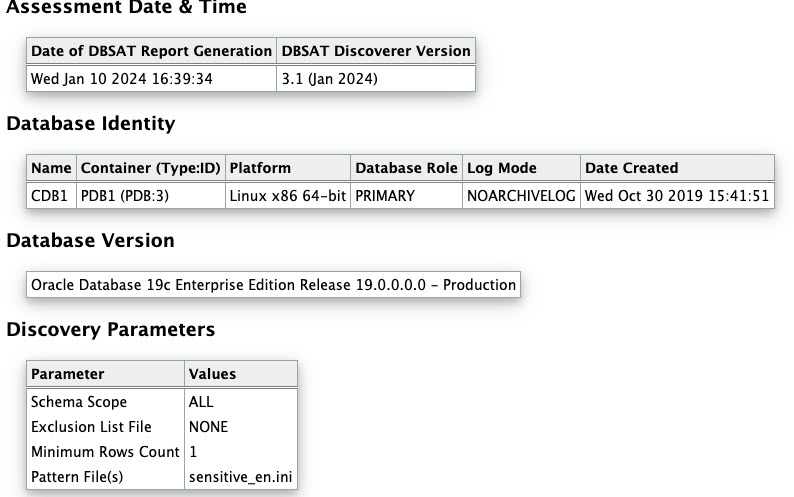Select the Schema Scope parameter row

click(x=162, y=402)
